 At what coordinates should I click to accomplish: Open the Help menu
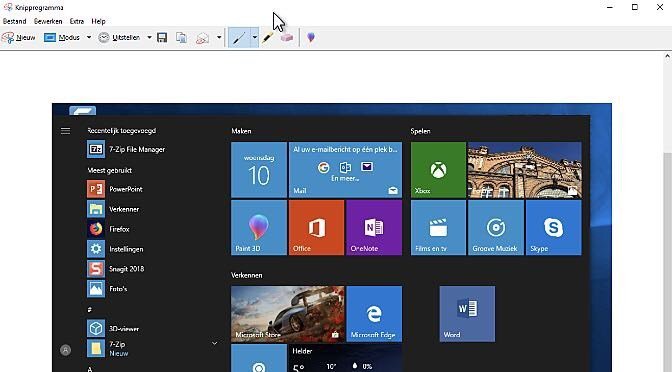point(98,21)
